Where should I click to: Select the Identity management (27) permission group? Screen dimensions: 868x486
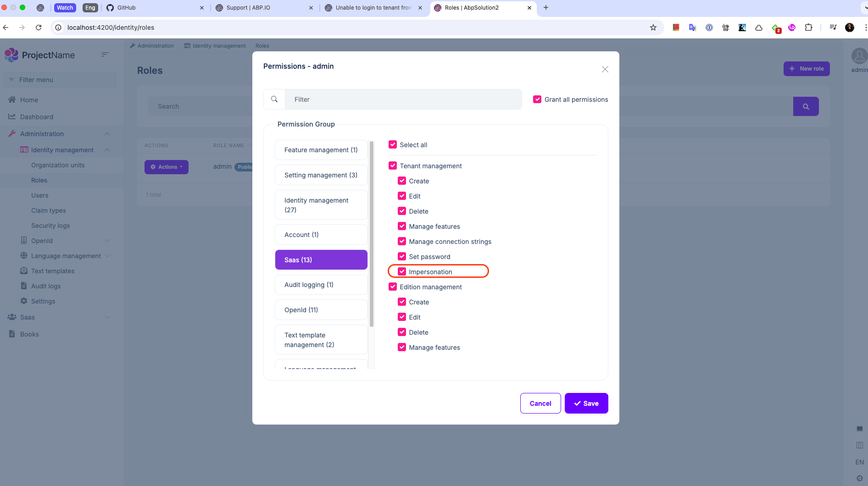[321, 205]
